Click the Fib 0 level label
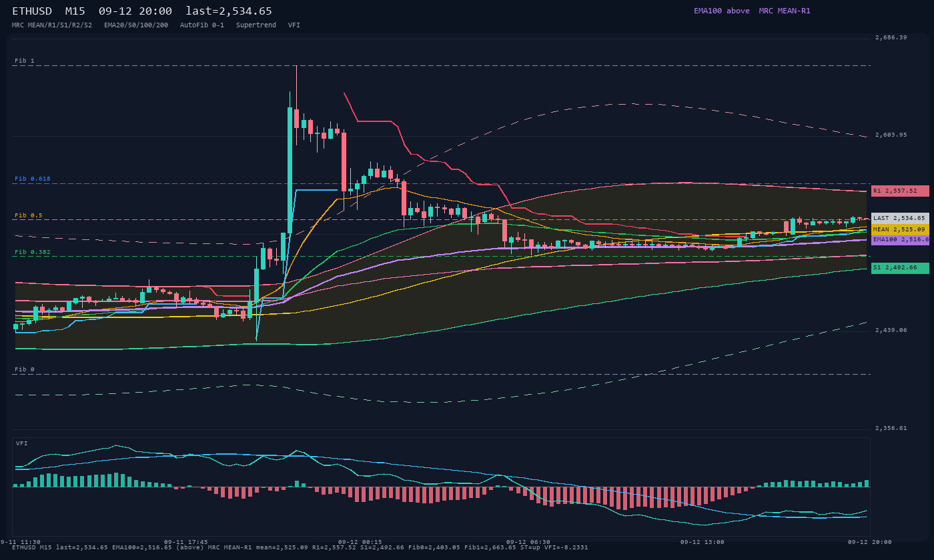Viewport: 934px width, 560px height. pos(25,369)
